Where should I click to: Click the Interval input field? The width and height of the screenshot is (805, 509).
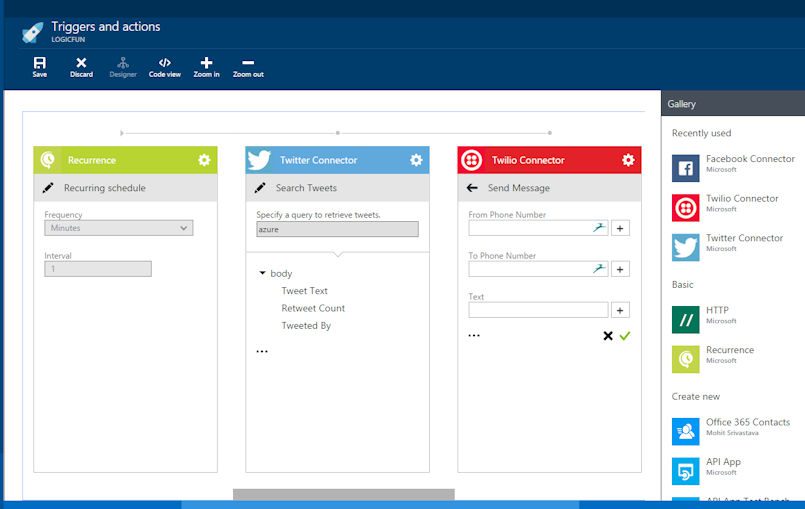point(98,269)
